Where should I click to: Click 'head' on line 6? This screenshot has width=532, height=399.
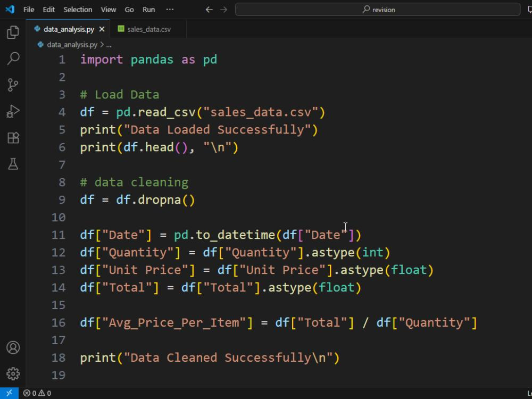pos(160,147)
